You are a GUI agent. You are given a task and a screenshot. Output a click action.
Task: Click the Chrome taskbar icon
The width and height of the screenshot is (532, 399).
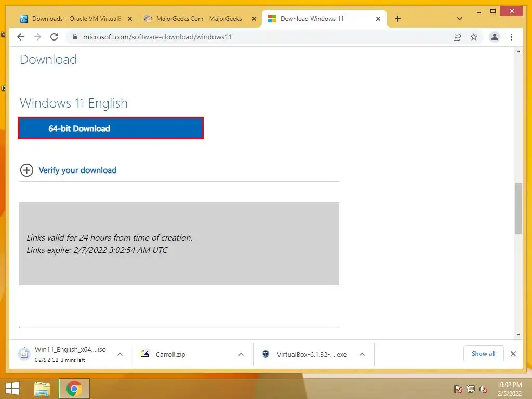[x=74, y=389]
